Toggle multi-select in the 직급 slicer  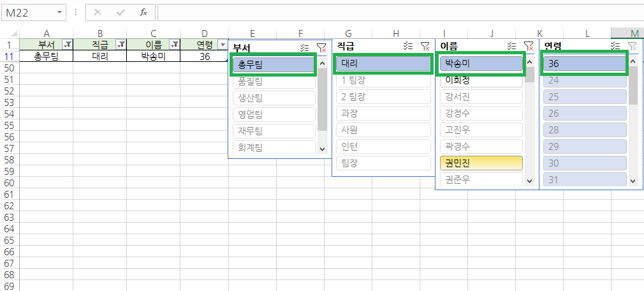click(x=408, y=45)
